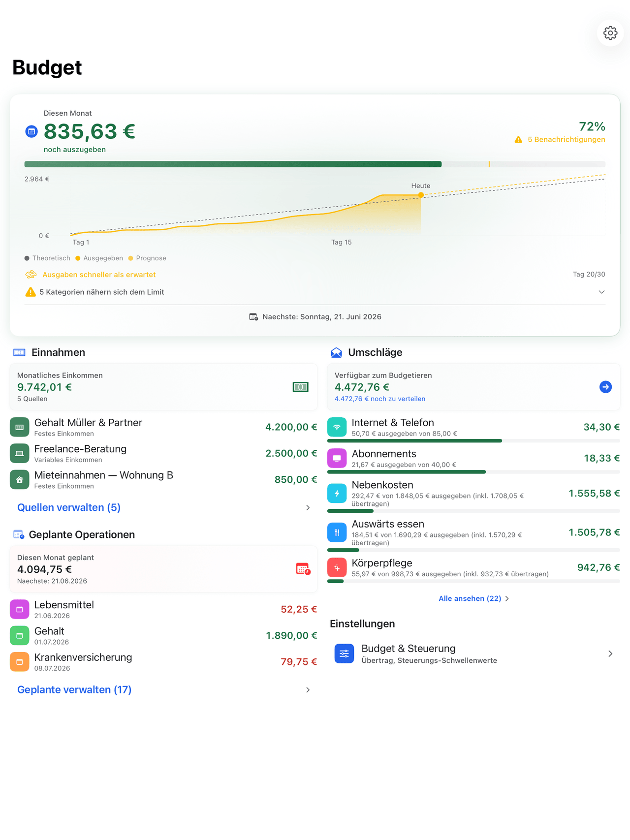Click the Auswärts essen 1.505,78 € amount
The width and height of the screenshot is (630, 840).
click(594, 532)
